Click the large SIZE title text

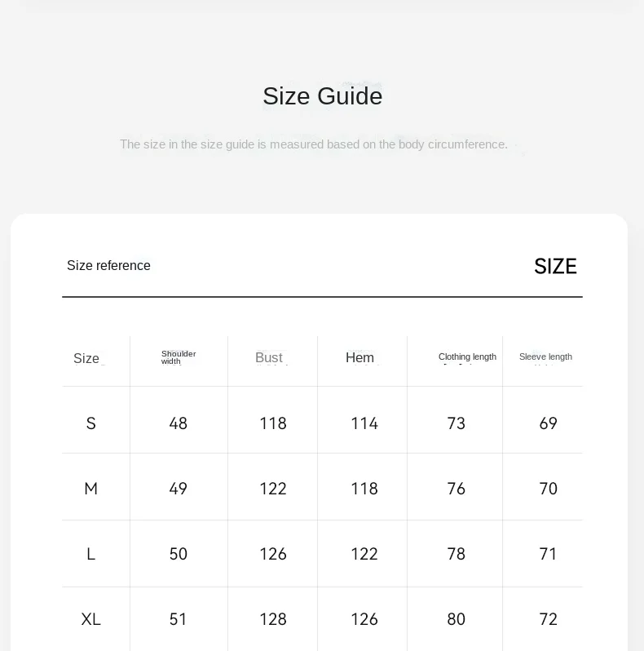(x=555, y=267)
